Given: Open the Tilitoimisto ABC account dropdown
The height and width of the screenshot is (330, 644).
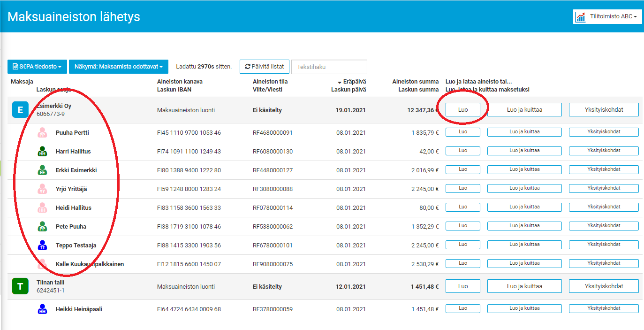Looking at the screenshot, I should click(x=607, y=16).
